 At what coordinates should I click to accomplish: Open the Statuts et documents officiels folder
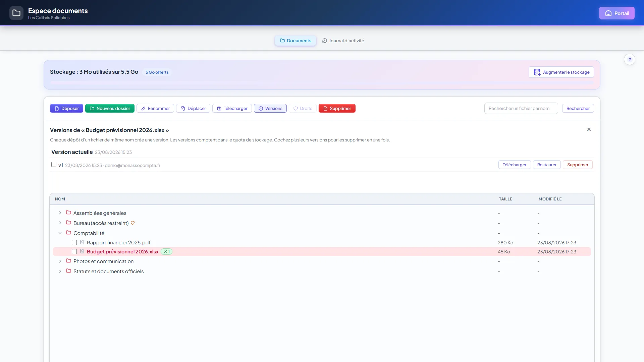108,271
